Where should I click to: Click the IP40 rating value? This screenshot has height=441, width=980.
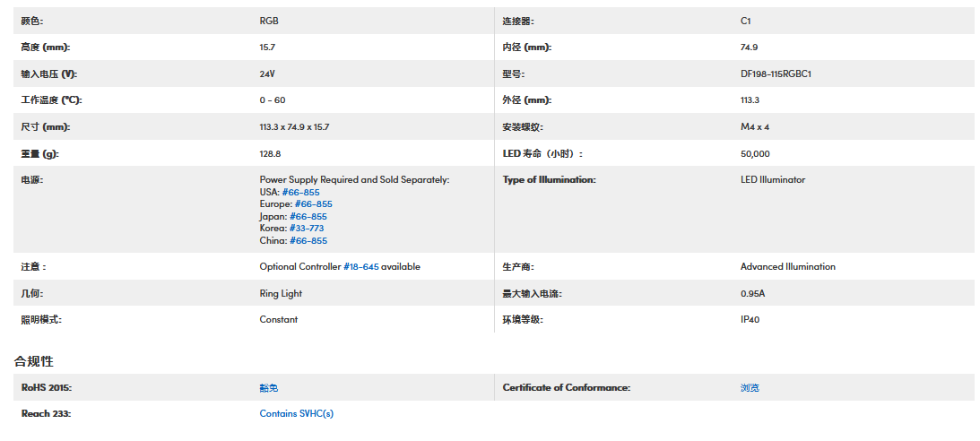tap(750, 319)
